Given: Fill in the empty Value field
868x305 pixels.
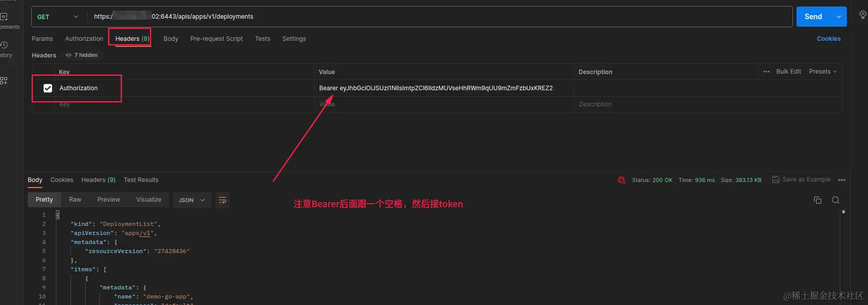Looking at the screenshot, I should (444, 104).
